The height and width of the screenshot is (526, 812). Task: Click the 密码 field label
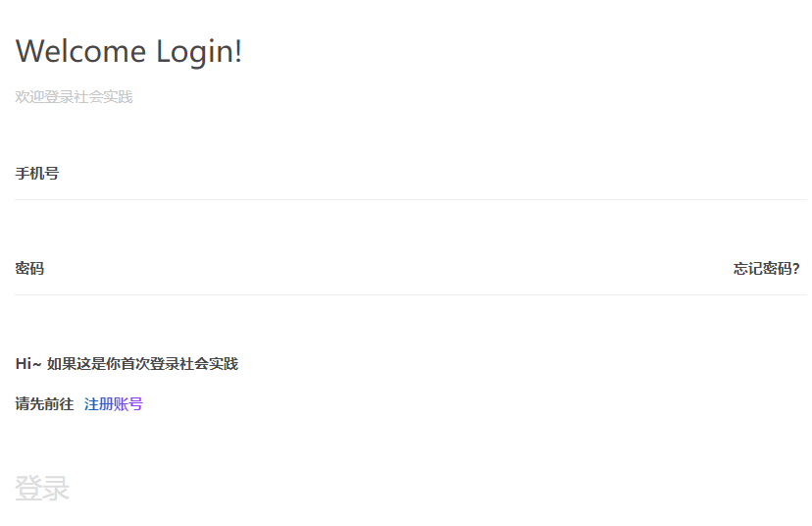(29, 269)
